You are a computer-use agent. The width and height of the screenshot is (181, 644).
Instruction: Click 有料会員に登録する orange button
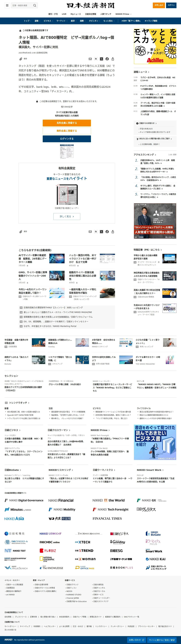(67, 123)
